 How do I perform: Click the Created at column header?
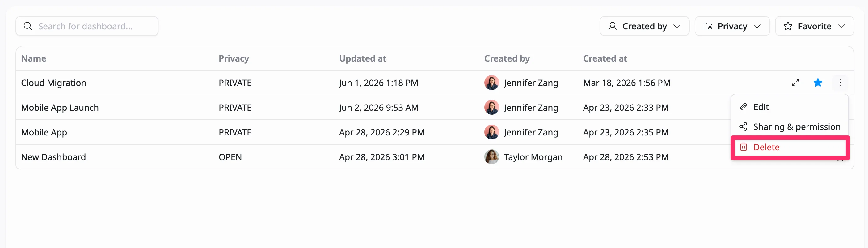(x=605, y=58)
